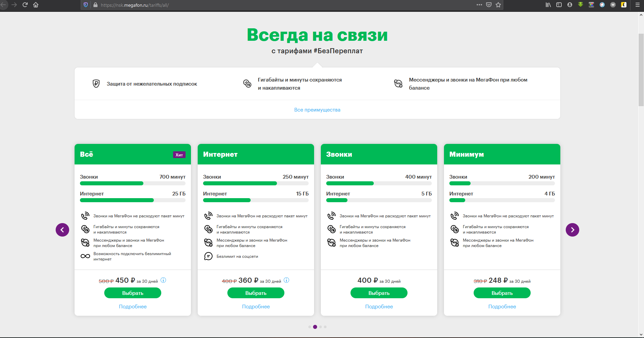Viewport: 644px width, 338px height.
Task: Click info icon next to 450 ₽ price
Action: click(163, 280)
